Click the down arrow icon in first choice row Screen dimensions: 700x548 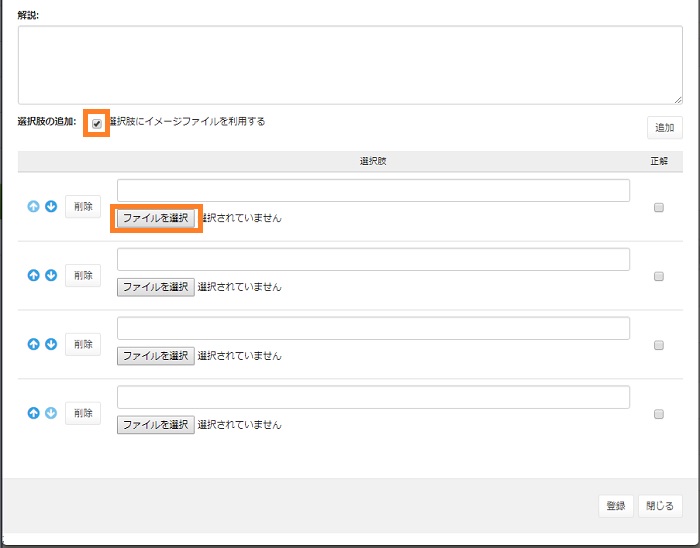click(x=51, y=207)
